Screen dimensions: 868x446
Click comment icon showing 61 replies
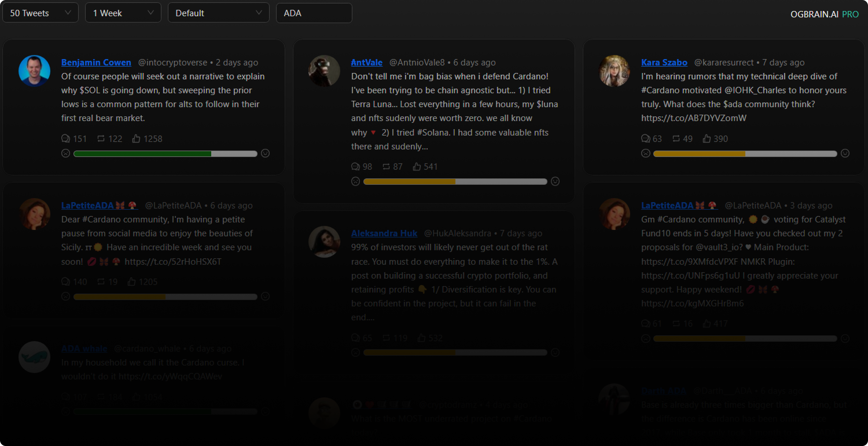[x=645, y=323]
